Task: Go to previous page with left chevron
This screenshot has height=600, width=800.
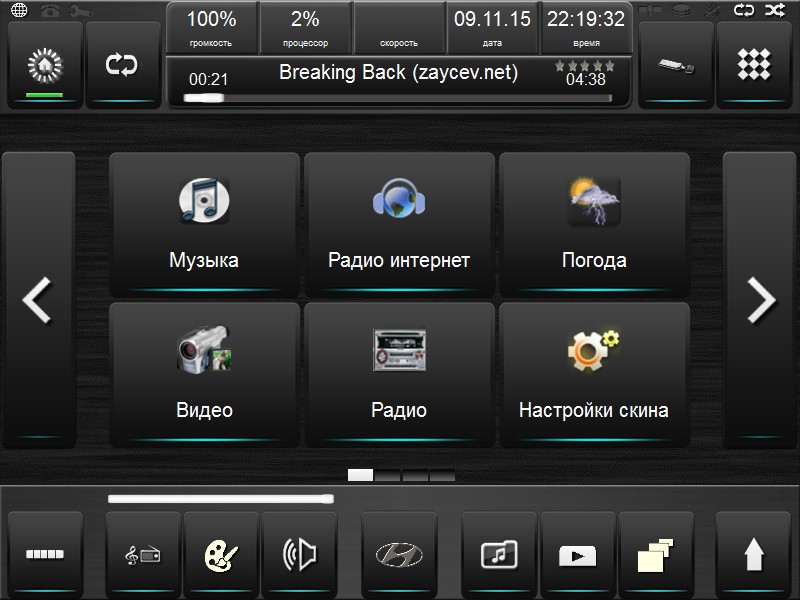Action: (38, 300)
